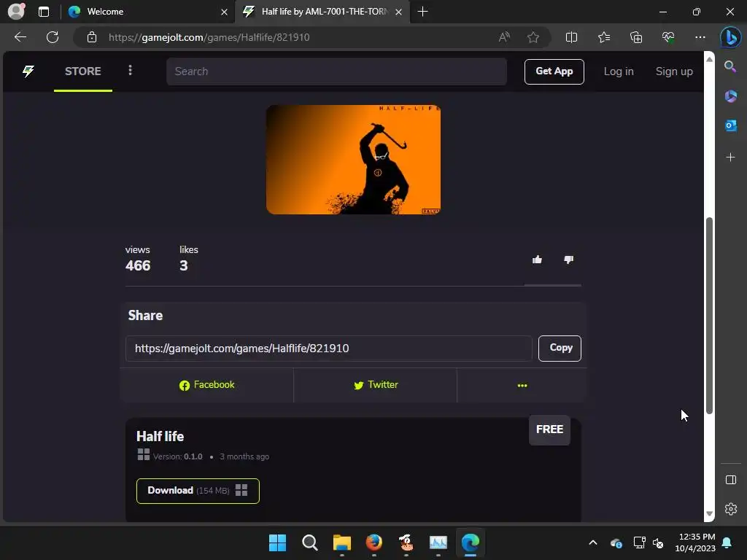Close the Half life tab
The image size is (747, 560).
pos(399,12)
